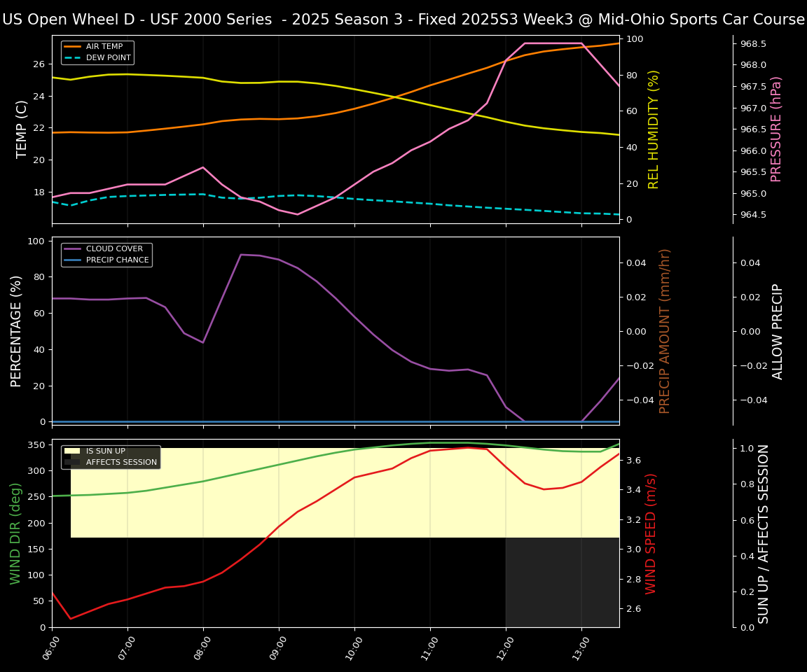The height and width of the screenshot is (672, 807).
Task: Click the REL HUMIDITY (%) axis label
Action: tap(653, 129)
